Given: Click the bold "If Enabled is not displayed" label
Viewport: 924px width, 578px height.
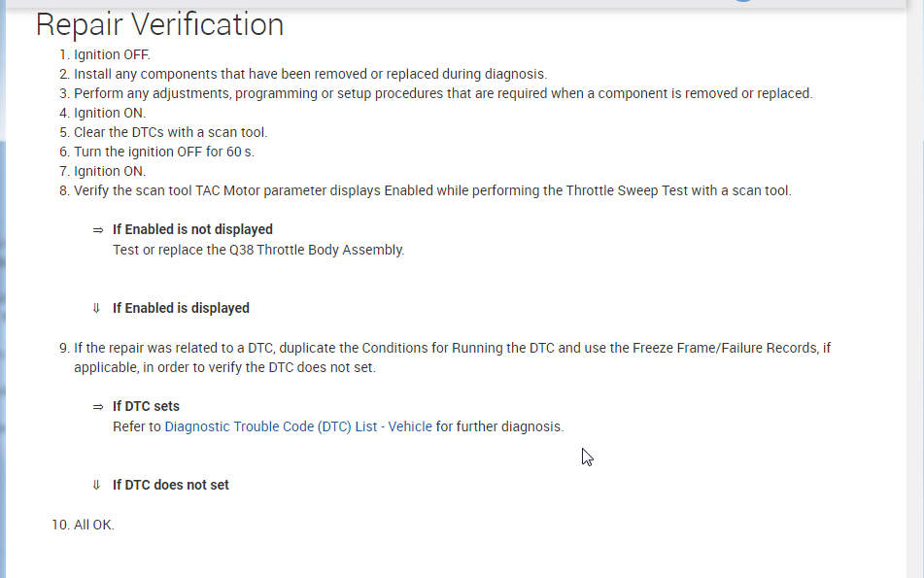Looking at the screenshot, I should (192, 230).
